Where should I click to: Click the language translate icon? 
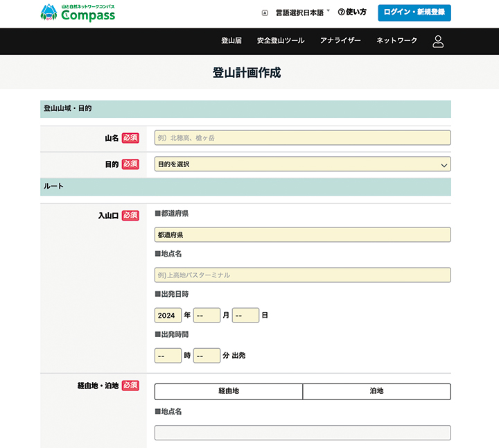coord(265,12)
